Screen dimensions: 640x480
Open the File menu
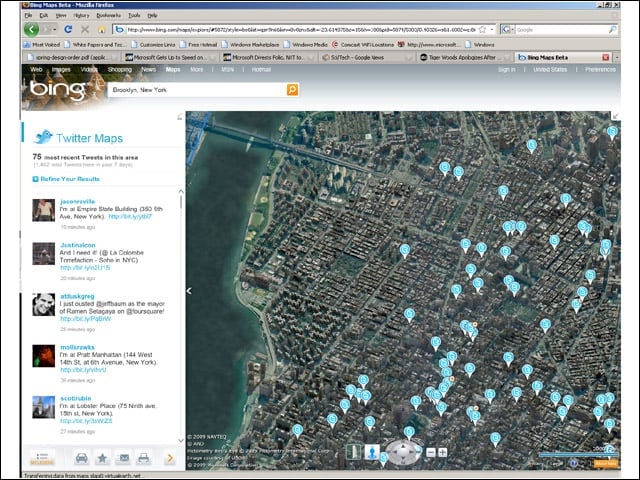pos(28,15)
